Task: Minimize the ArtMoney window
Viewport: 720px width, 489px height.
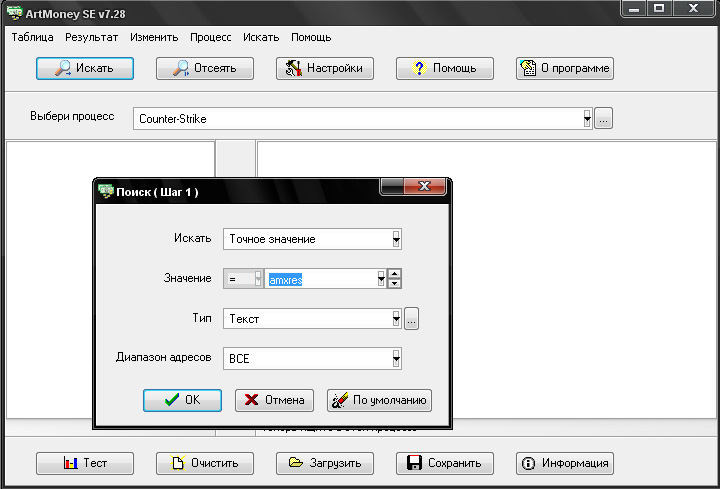Action: coord(634,8)
